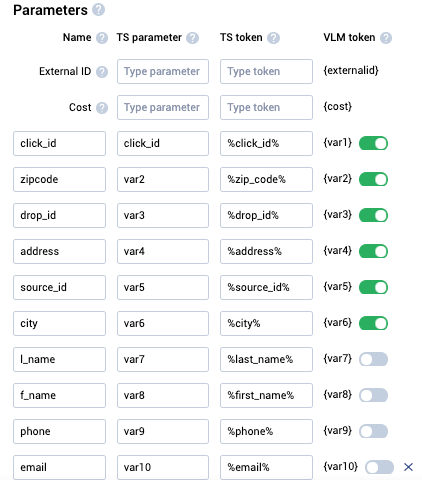
Task: Click the help icon beside Parameters heading
Action: 98,10
